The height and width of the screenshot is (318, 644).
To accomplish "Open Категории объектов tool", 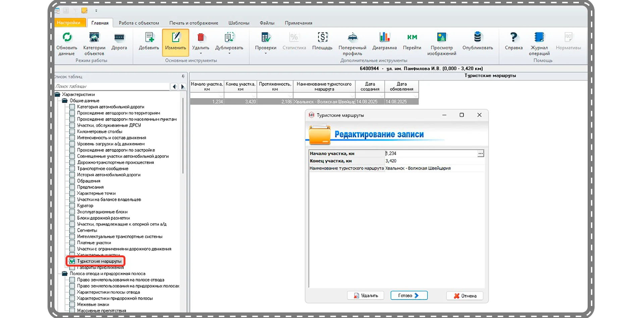I will 94,37.
